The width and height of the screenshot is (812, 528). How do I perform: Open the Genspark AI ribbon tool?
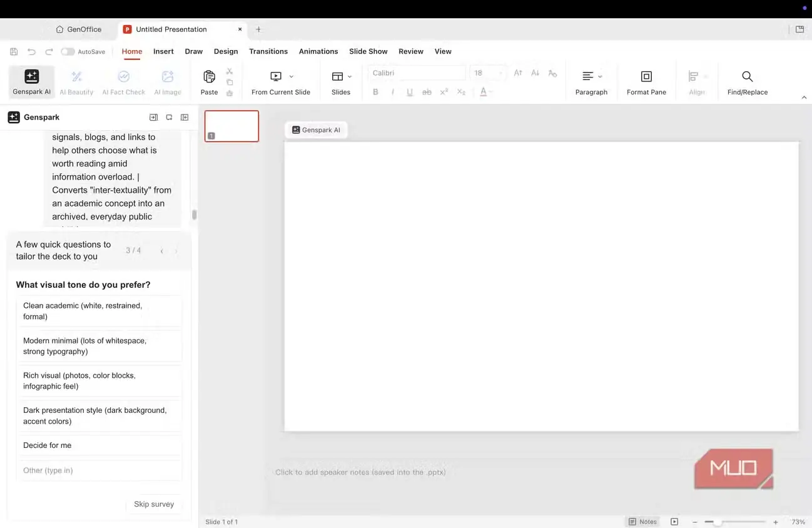pos(31,82)
